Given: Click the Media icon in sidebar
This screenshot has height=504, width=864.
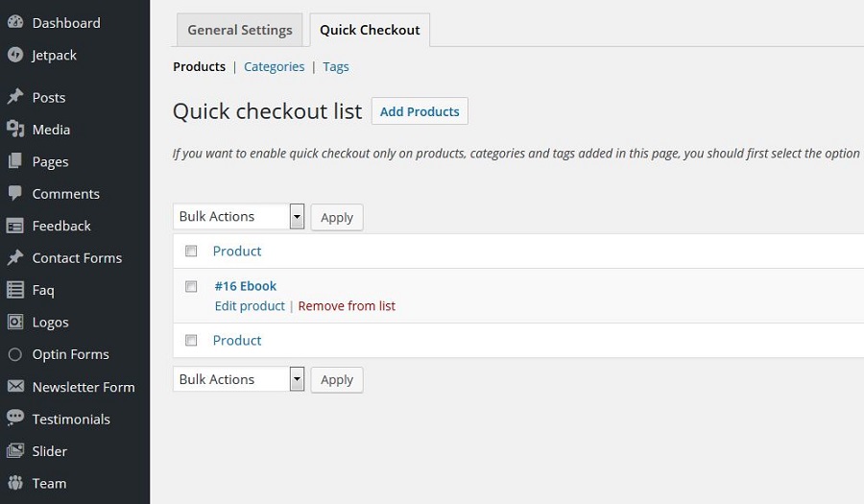Looking at the screenshot, I should [15, 130].
